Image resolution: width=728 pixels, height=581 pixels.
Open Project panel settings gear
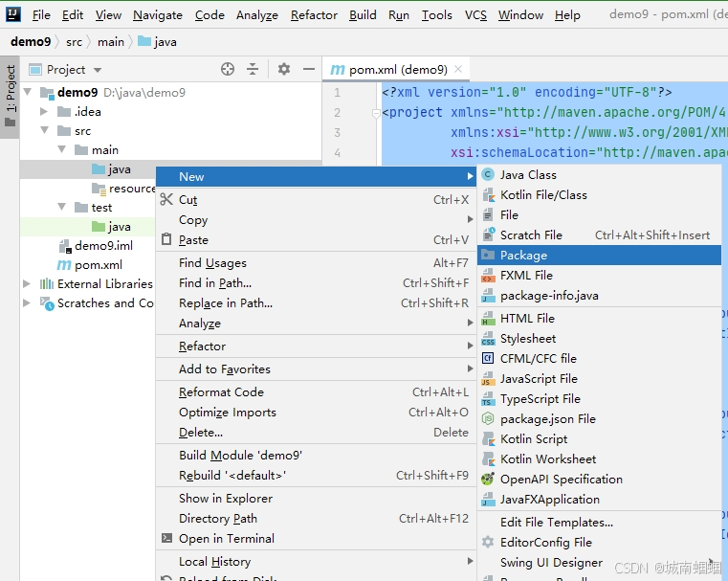284,69
